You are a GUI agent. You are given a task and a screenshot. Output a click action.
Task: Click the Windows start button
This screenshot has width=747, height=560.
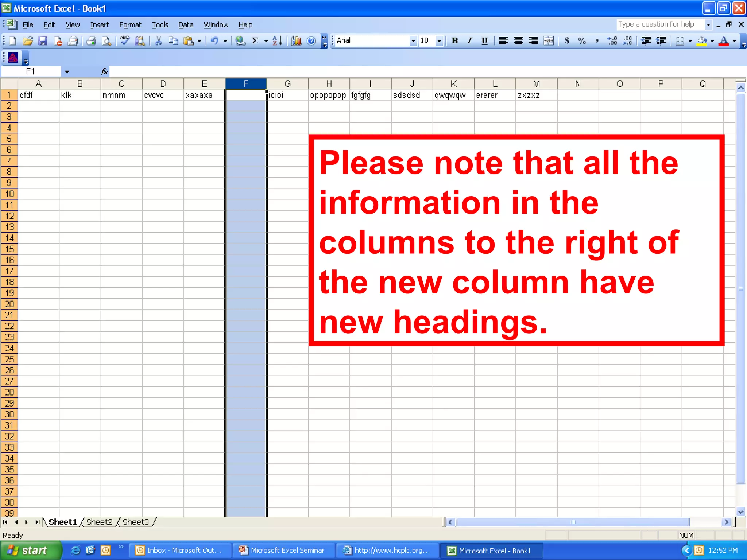coord(31,550)
